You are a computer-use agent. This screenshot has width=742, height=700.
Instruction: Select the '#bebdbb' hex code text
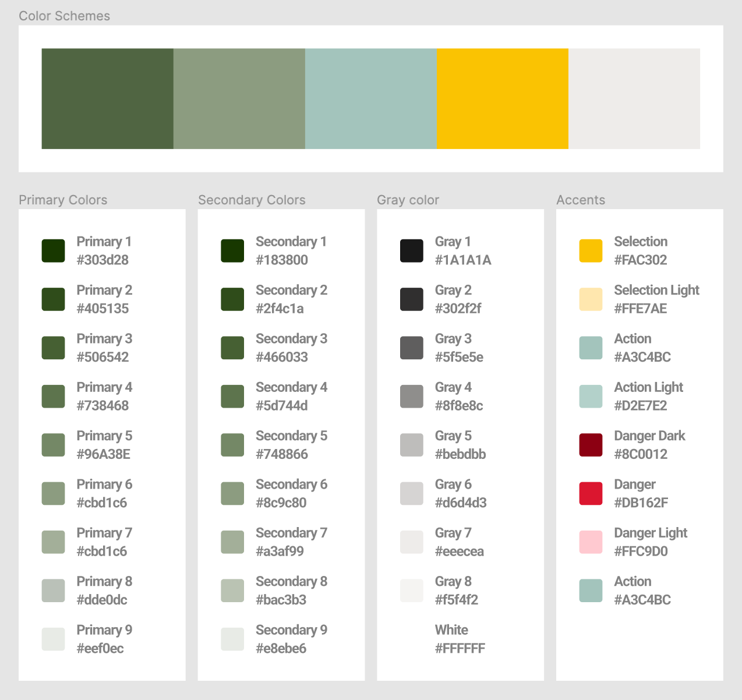click(x=460, y=454)
